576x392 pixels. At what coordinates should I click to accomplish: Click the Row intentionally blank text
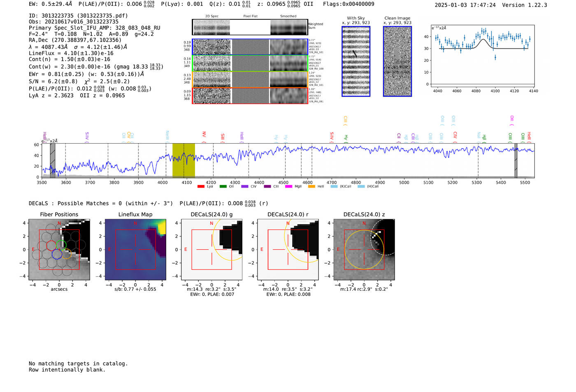[67, 370]
